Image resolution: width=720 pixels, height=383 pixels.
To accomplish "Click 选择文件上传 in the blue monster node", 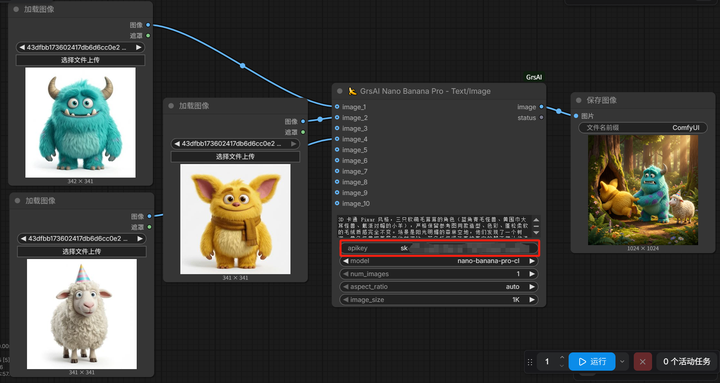I will 80,60.
